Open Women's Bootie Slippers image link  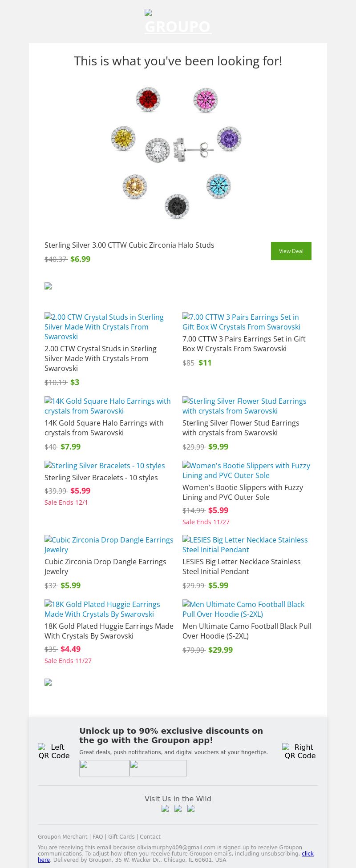pos(246,470)
